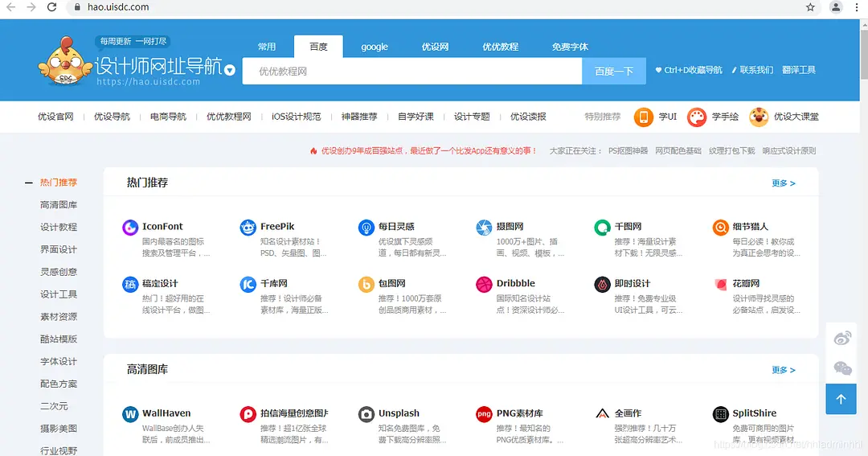Switch to the google search tab
The width and height of the screenshot is (868, 456).
tap(375, 47)
